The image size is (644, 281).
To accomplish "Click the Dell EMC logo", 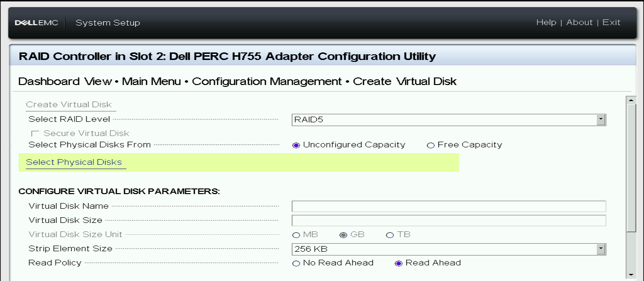I will (x=36, y=23).
